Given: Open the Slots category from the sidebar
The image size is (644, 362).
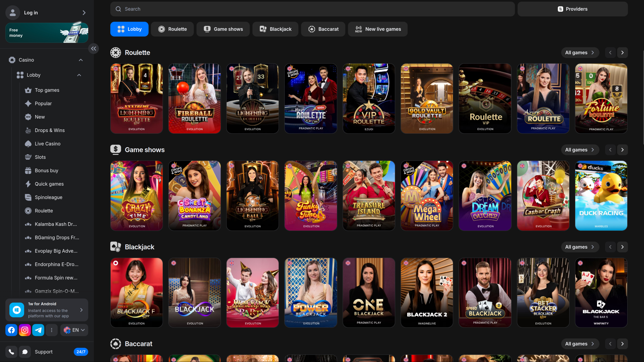Looking at the screenshot, I should pyautogui.click(x=40, y=157).
